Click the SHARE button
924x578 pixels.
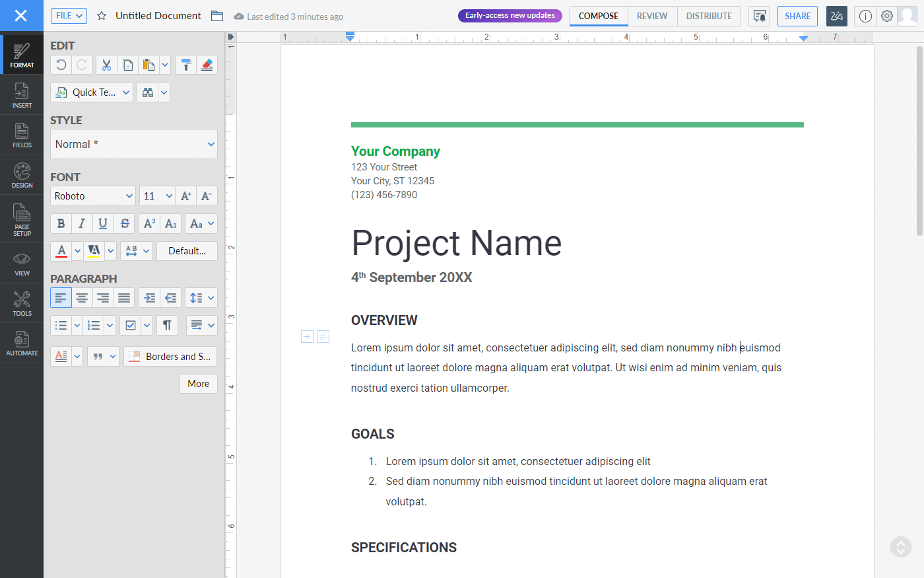797,16
